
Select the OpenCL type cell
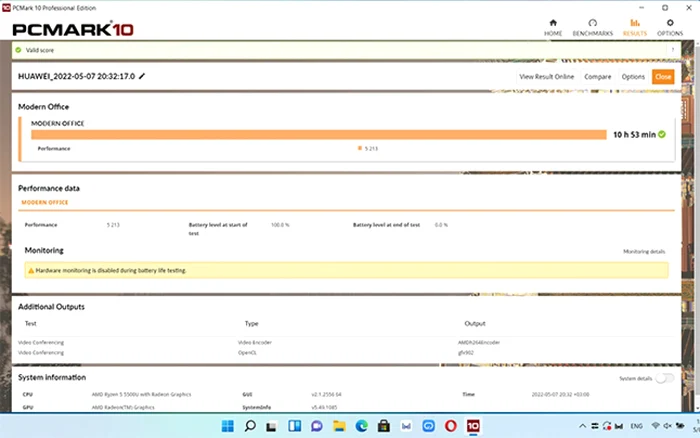tap(247, 353)
